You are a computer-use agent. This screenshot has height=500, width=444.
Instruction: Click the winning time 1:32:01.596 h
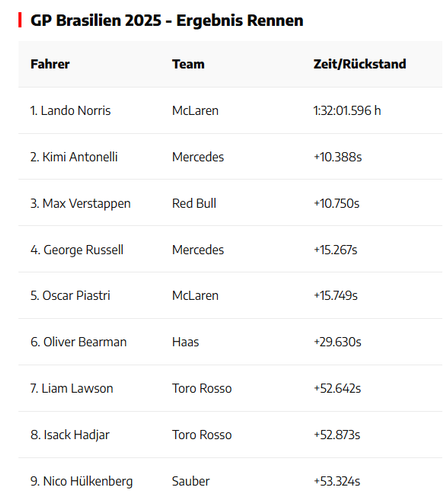tap(347, 111)
